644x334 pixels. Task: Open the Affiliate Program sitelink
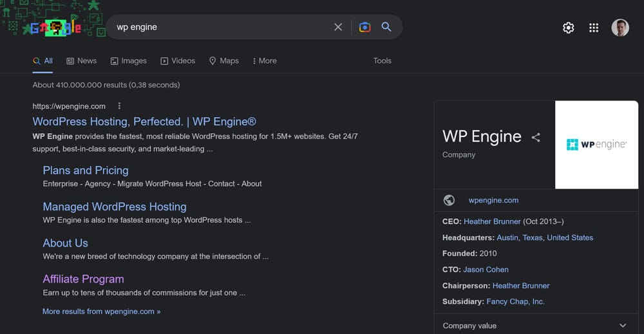pos(83,279)
